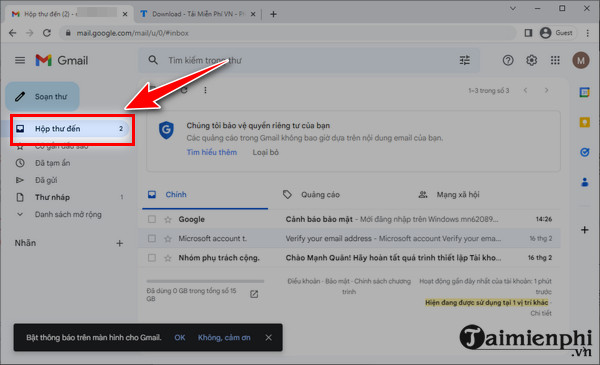The image size is (600, 365).
Task: Click the search magnifier icon
Action: [x=153, y=60]
